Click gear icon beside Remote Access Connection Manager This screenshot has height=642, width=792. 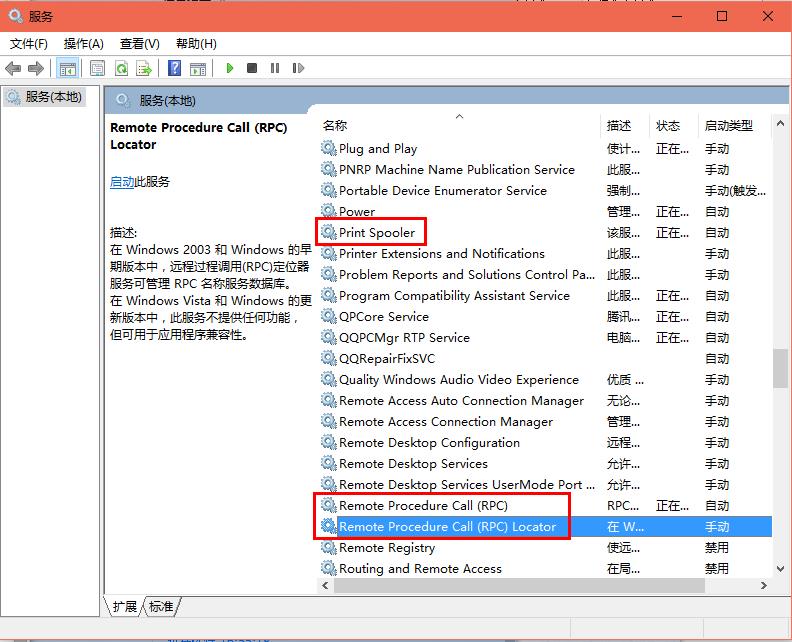click(x=328, y=421)
